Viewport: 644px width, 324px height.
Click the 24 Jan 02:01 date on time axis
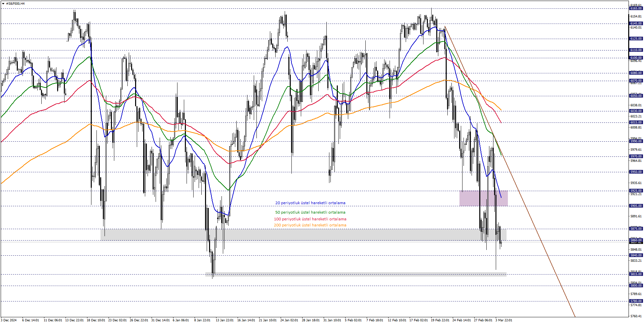289,320
